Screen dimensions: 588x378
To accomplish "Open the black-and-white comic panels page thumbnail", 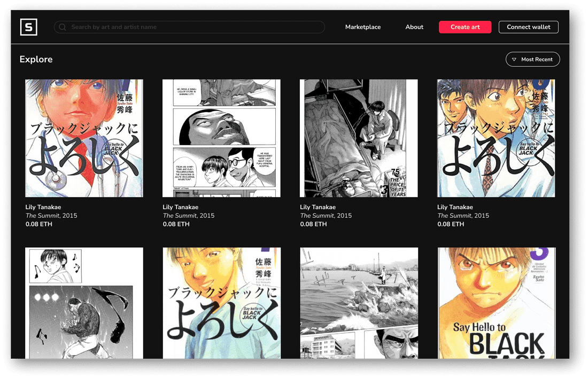I will point(221,138).
